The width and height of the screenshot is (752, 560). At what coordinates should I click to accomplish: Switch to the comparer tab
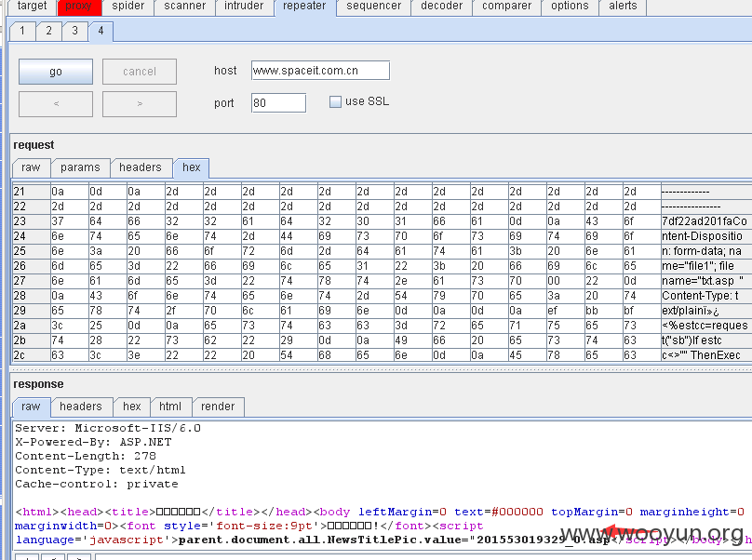coord(506,7)
